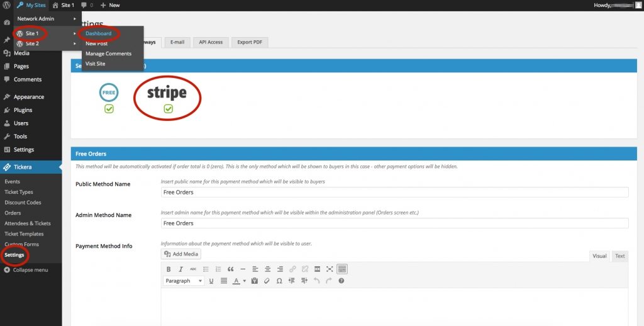Image resolution: width=644 pixels, height=326 pixels.
Task: Choose Manage Comments in the submenu
Action: click(108, 53)
